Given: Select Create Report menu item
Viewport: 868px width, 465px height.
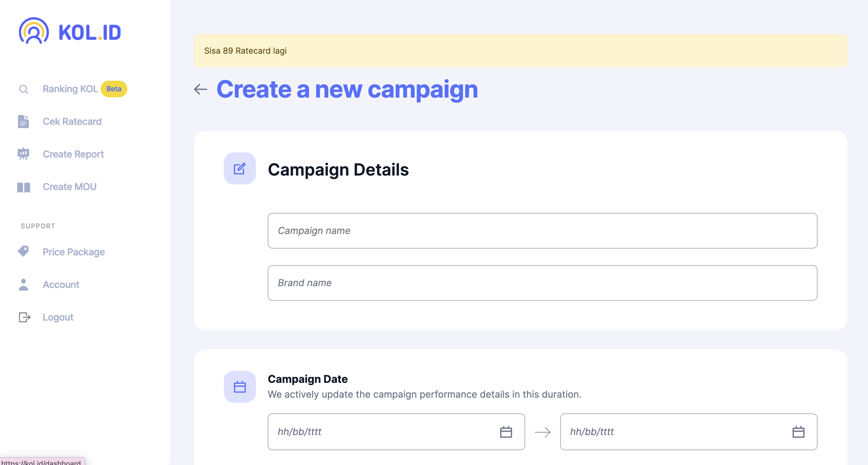Looking at the screenshot, I should (73, 154).
